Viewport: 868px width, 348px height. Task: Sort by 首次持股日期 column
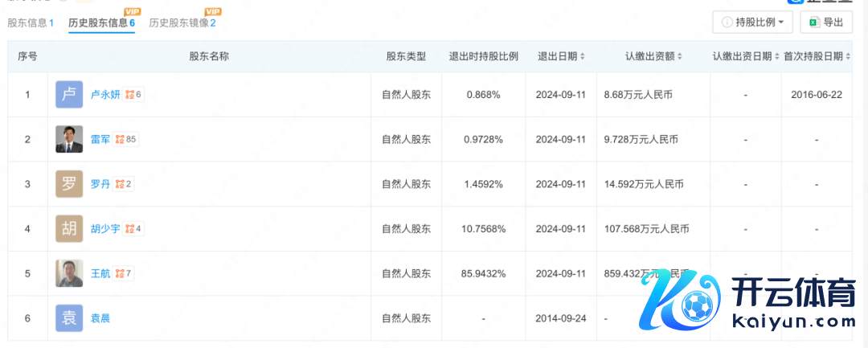click(x=817, y=57)
